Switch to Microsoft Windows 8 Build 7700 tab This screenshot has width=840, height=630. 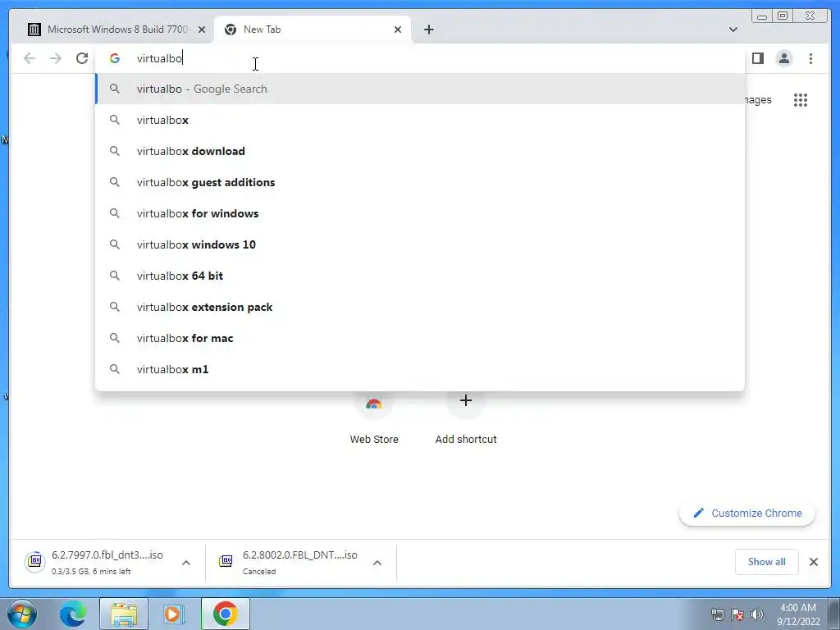point(117,30)
